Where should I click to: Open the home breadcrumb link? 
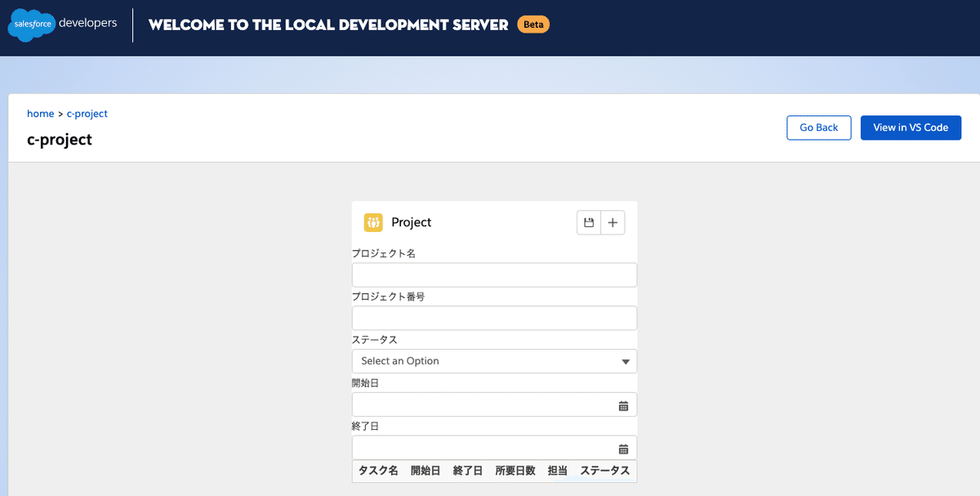click(x=40, y=114)
